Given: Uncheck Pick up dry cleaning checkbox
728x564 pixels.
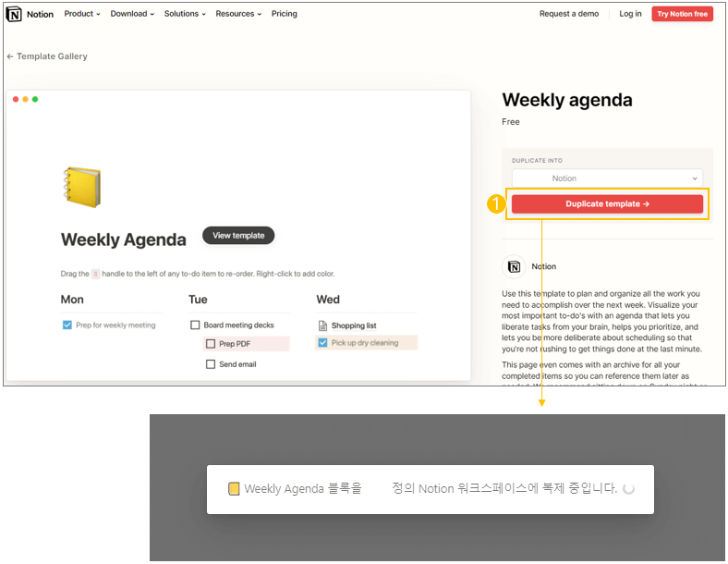Looking at the screenshot, I should point(322,343).
